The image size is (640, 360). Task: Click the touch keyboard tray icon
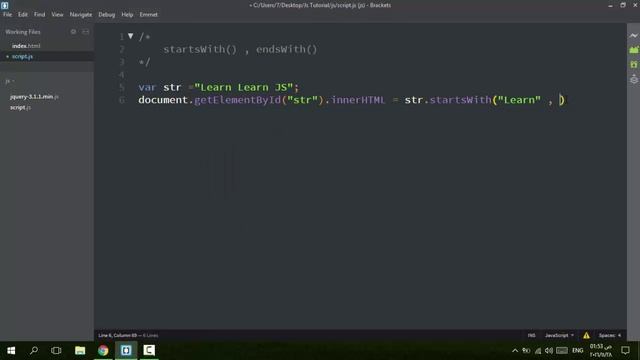point(562,351)
